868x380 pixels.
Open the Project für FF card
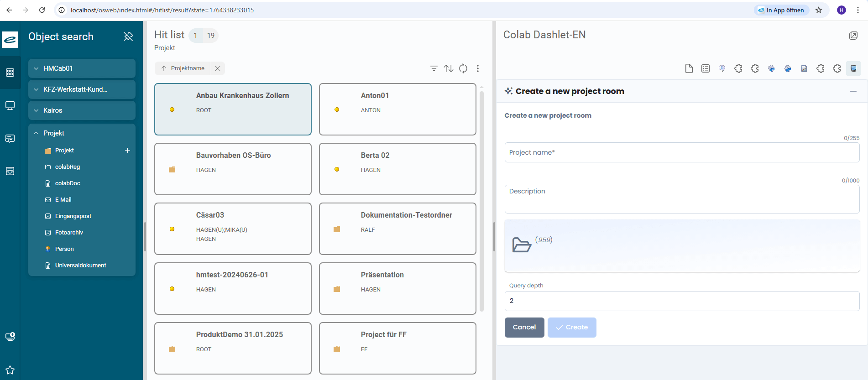[x=397, y=348]
